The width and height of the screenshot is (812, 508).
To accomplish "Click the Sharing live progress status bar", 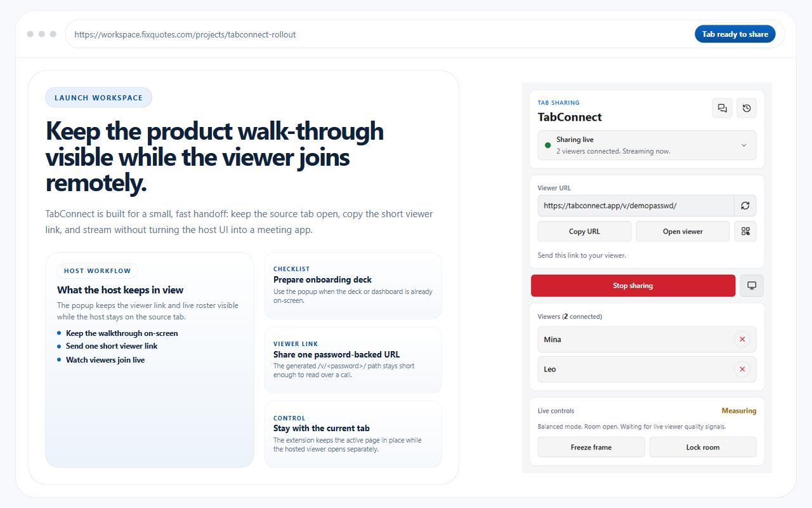I will 646,145.
